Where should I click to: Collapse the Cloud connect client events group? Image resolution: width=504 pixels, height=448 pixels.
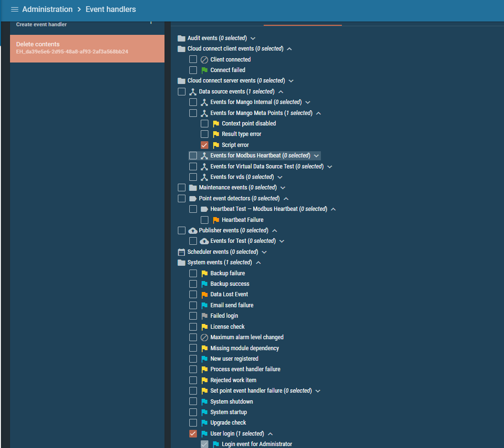point(289,49)
